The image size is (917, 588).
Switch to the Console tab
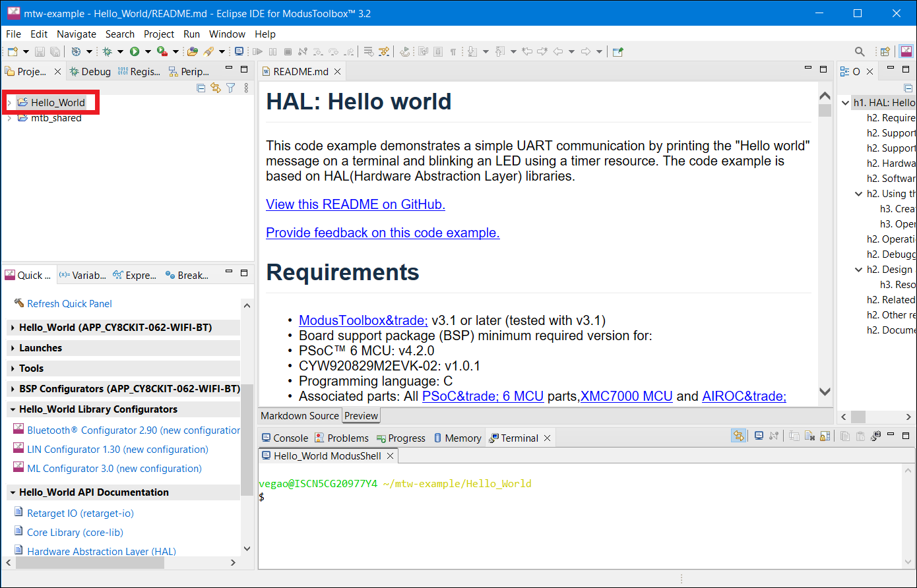point(285,438)
